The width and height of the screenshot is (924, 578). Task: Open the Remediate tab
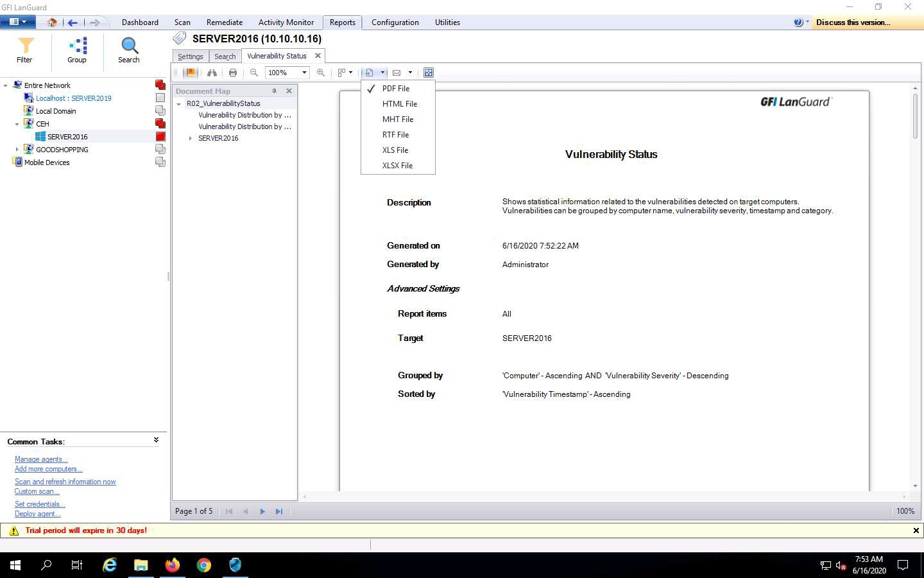click(225, 22)
